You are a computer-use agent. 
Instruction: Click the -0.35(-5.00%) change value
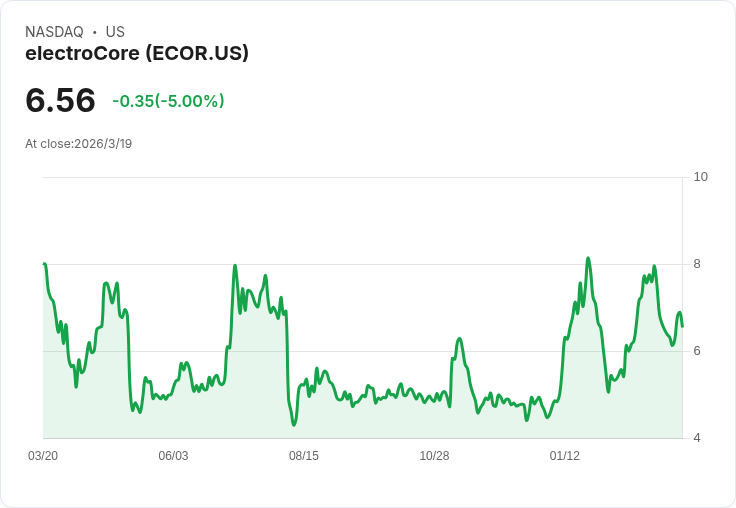click(168, 101)
